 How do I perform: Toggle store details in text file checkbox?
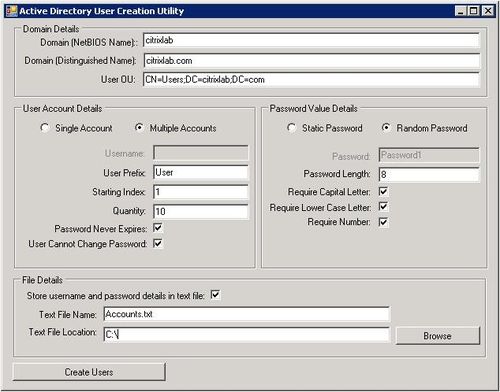215,295
